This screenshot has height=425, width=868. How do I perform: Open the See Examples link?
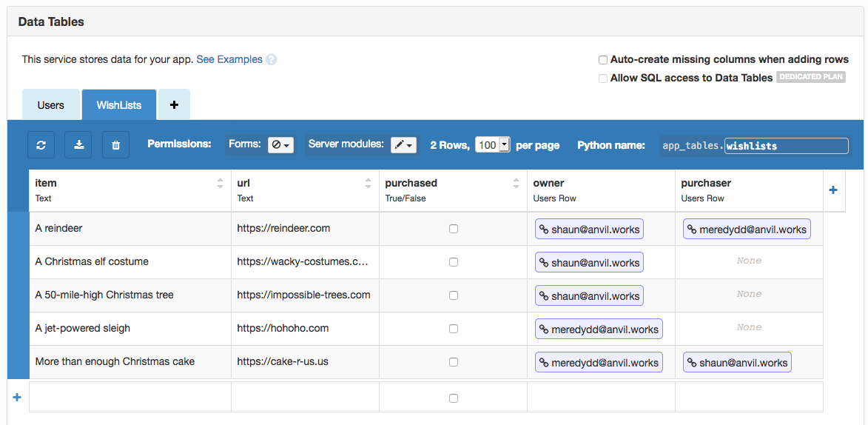tap(229, 59)
